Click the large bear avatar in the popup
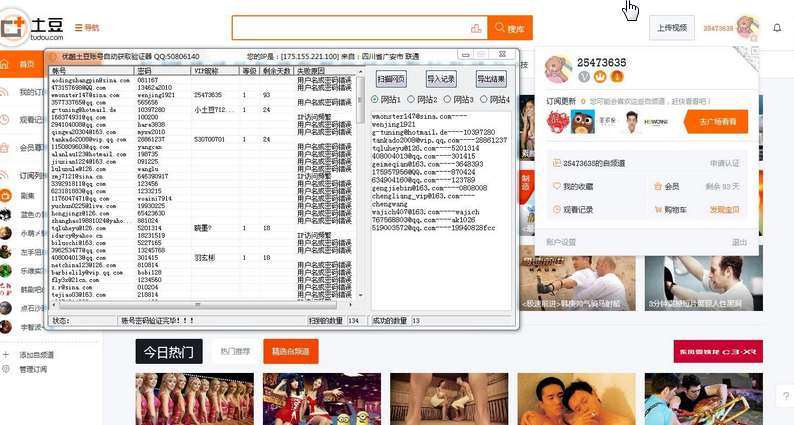794x425 pixels. tap(558, 69)
